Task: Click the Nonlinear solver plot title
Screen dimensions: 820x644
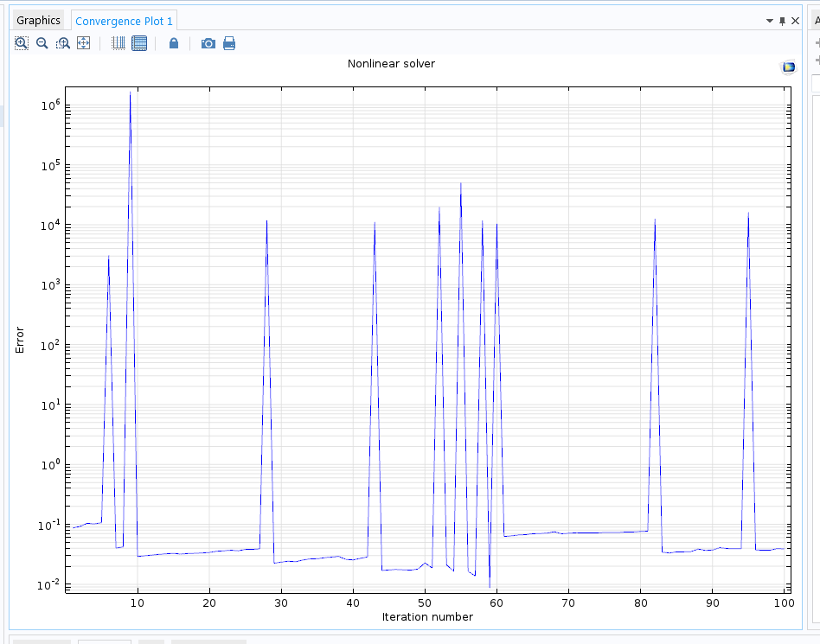Action: tap(391, 64)
